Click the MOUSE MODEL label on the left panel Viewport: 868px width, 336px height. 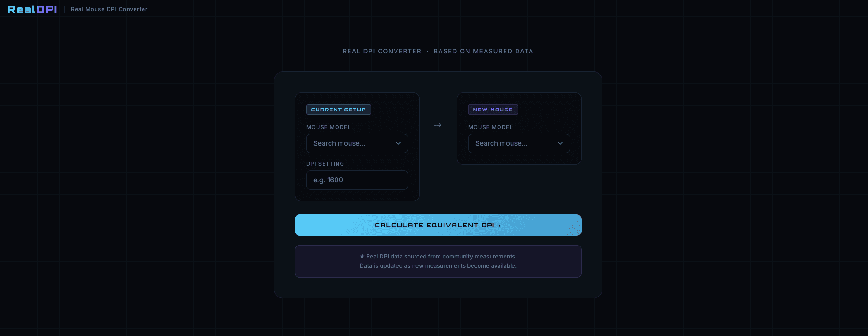tap(329, 127)
